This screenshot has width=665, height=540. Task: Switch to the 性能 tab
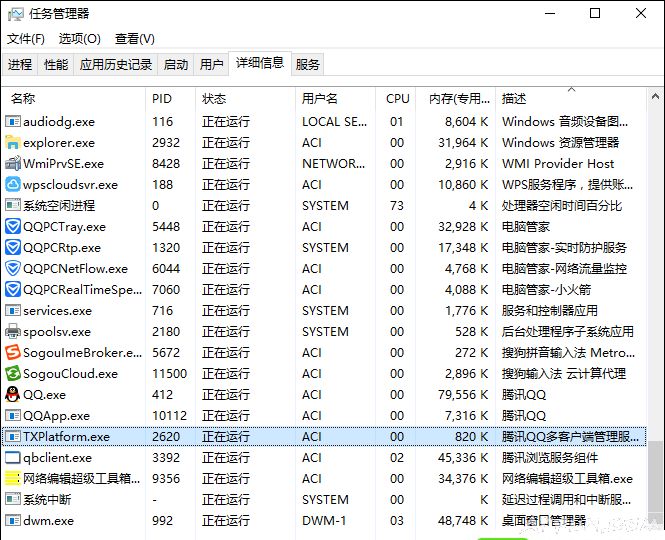tap(56, 64)
